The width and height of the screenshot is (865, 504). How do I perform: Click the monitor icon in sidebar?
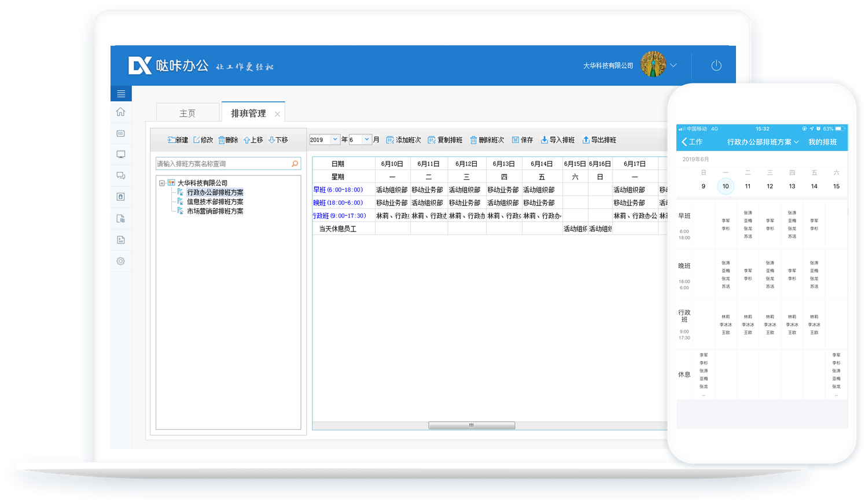coord(120,154)
